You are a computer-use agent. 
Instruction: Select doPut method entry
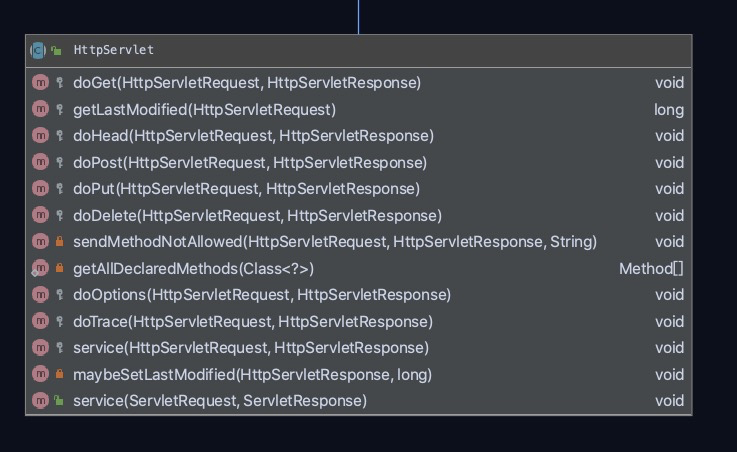pos(246,189)
